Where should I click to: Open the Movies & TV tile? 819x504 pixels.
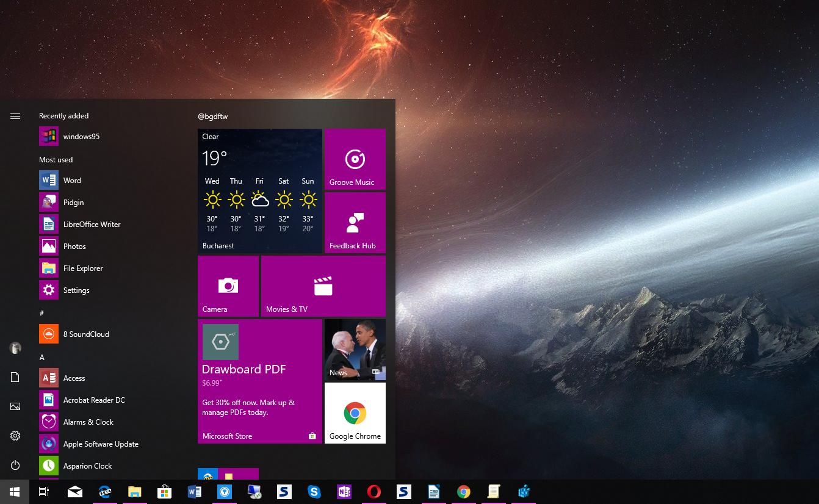tap(323, 286)
